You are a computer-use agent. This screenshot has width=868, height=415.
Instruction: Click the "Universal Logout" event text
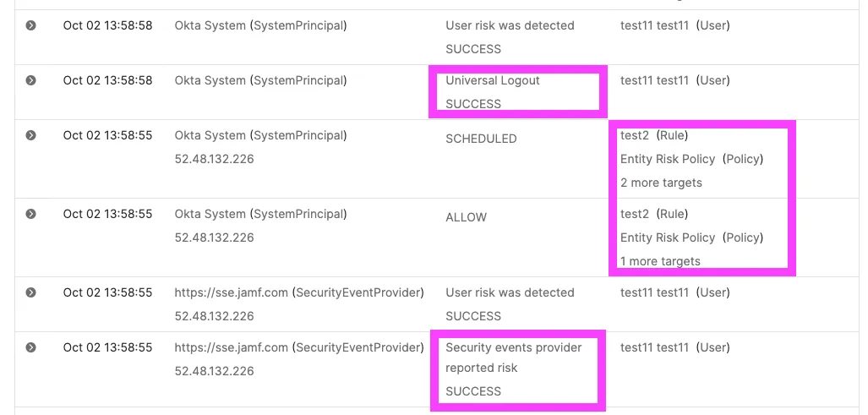point(493,80)
